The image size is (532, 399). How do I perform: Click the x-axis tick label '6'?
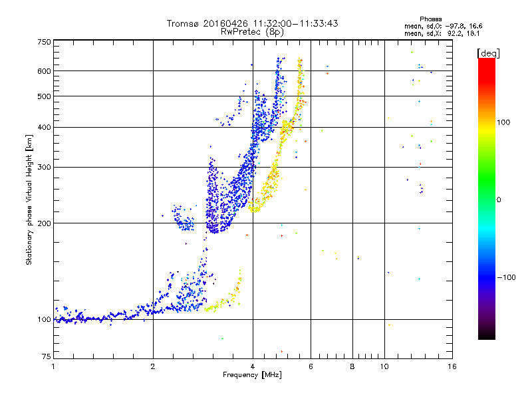pos(311,366)
